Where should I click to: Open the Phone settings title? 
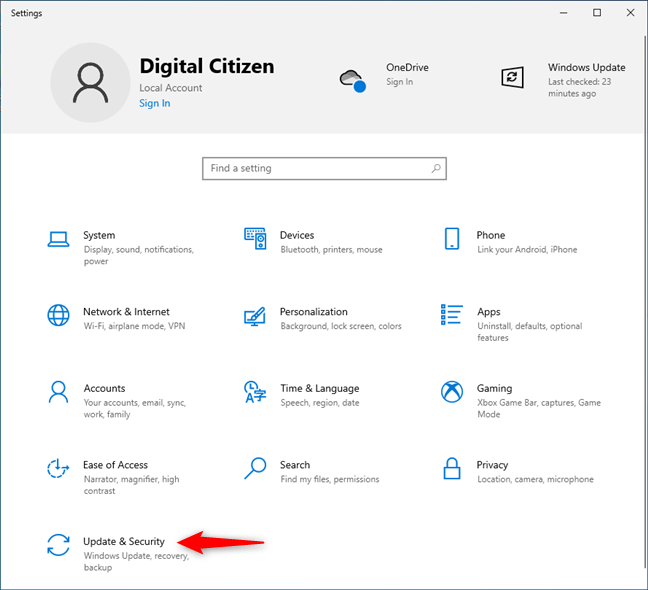(491, 235)
